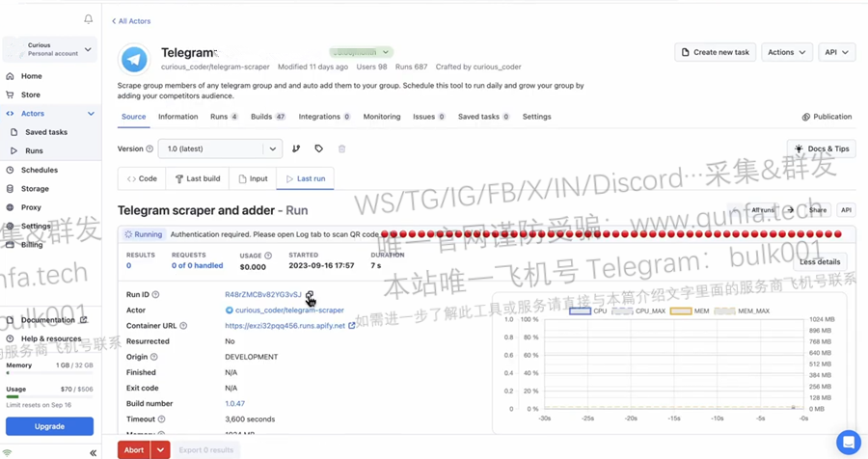
Task: Open Runs in the sidebar
Action: pyautogui.click(x=34, y=150)
